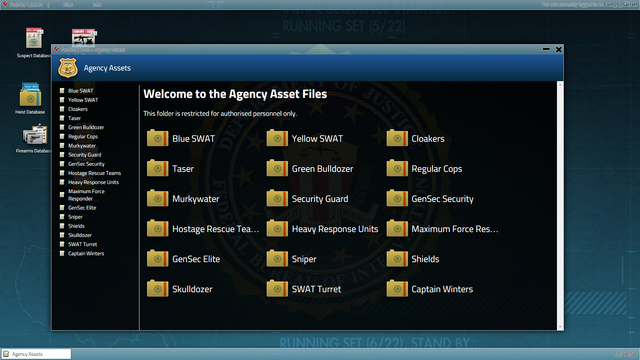Click the vertical scrollbar of asset files
The image size is (640, 360).
tap(560, 206)
